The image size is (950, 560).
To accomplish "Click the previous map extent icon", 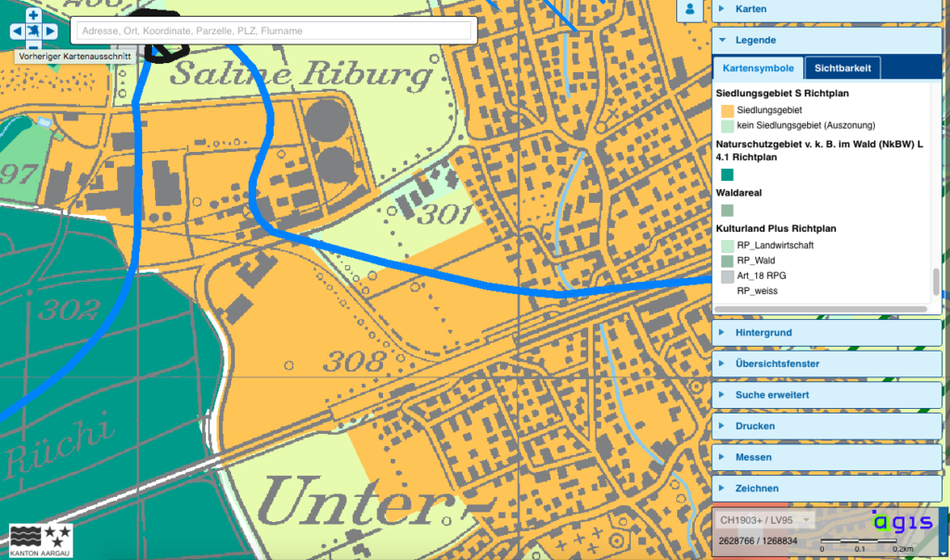I will (33, 32).
